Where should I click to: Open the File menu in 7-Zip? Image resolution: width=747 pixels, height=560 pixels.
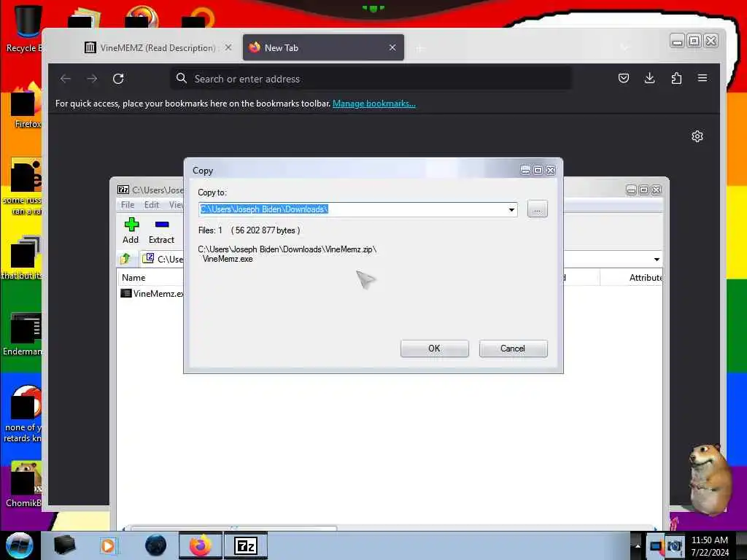tap(128, 205)
